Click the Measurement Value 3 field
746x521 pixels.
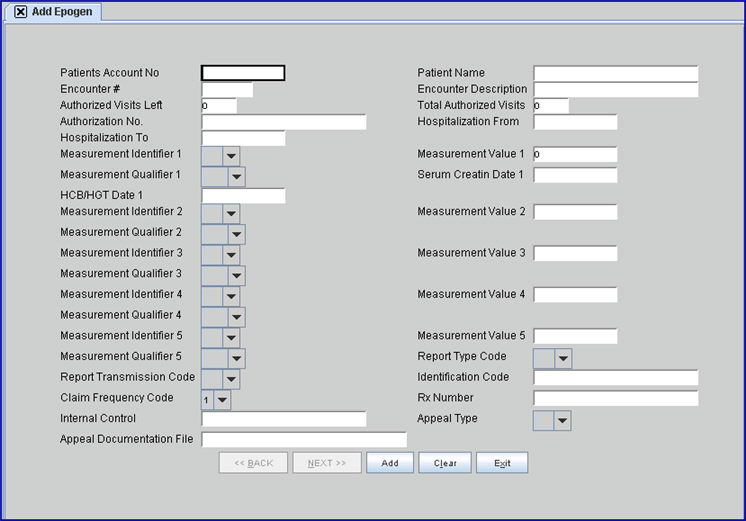coord(575,253)
